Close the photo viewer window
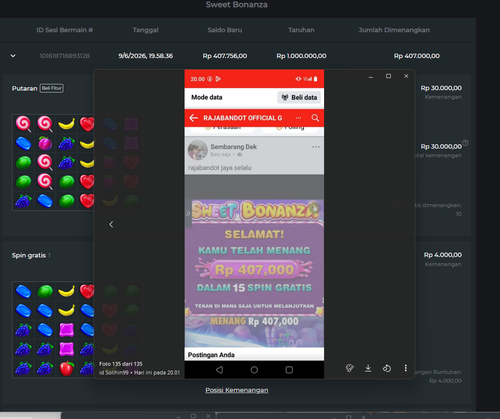 pos(406,76)
